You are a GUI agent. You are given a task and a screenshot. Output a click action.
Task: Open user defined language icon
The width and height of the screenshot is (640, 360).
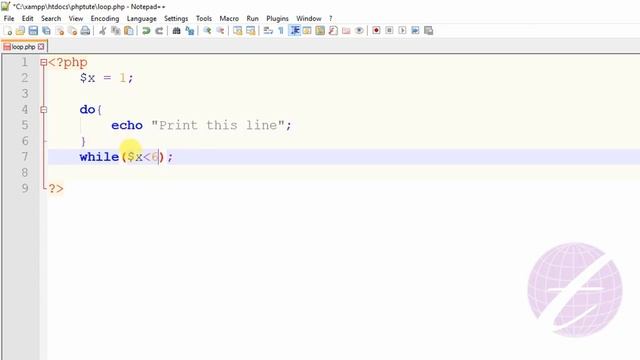(307, 31)
